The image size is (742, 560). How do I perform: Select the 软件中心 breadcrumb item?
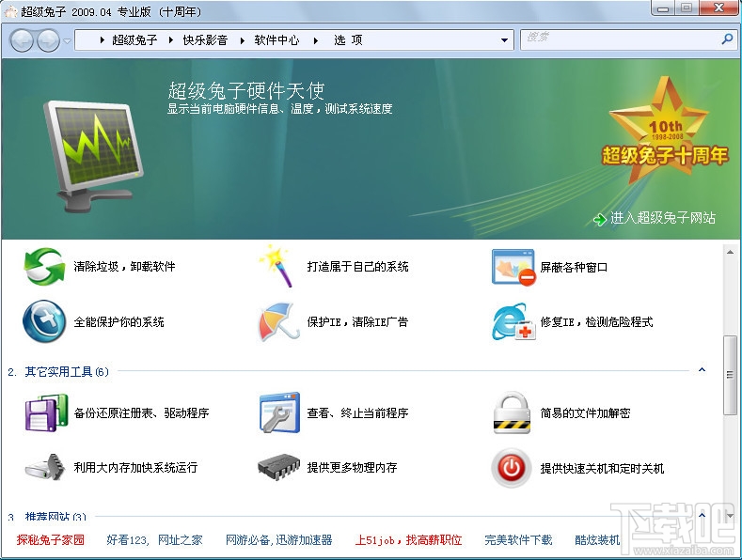[276, 40]
